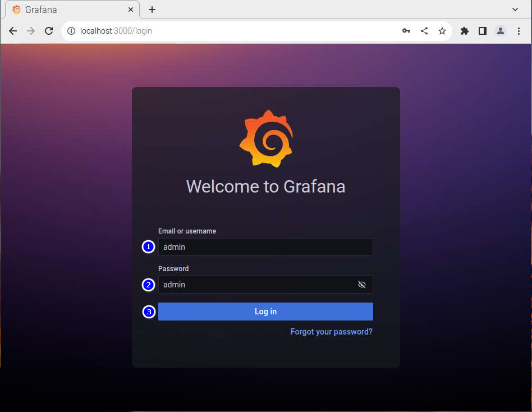Open the Chrome three-dot menu
This screenshot has height=412, width=532.
[x=519, y=31]
